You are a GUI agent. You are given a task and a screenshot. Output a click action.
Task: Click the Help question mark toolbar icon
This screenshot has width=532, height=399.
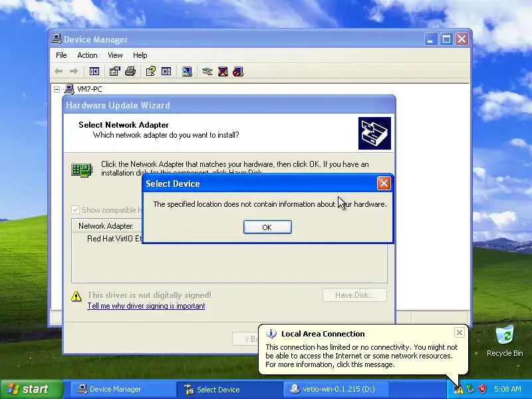coord(151,71)
